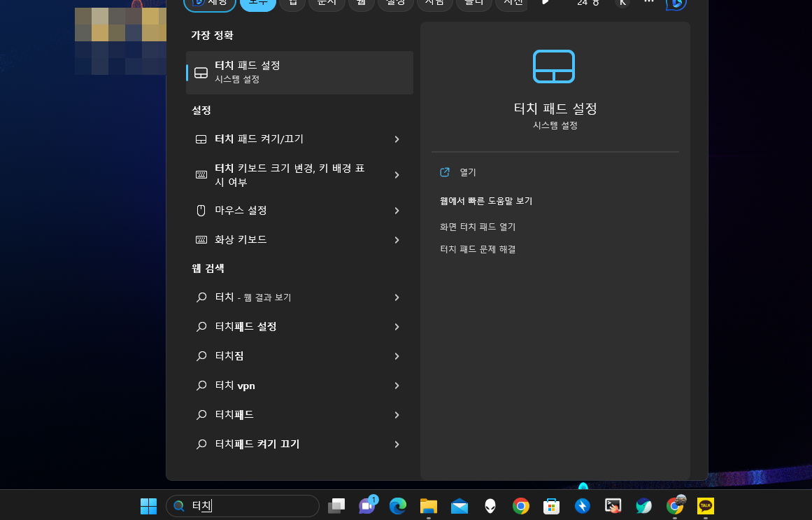Open Google Chrome from the taskbar

[x=520, y=506]
